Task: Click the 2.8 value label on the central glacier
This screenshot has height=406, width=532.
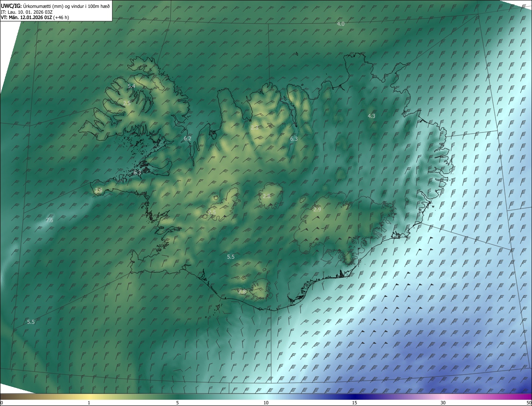Action: coord(266,196)
